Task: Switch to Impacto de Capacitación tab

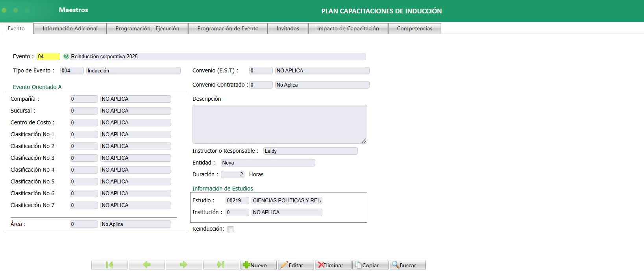Action: click(x=348, y=28)
